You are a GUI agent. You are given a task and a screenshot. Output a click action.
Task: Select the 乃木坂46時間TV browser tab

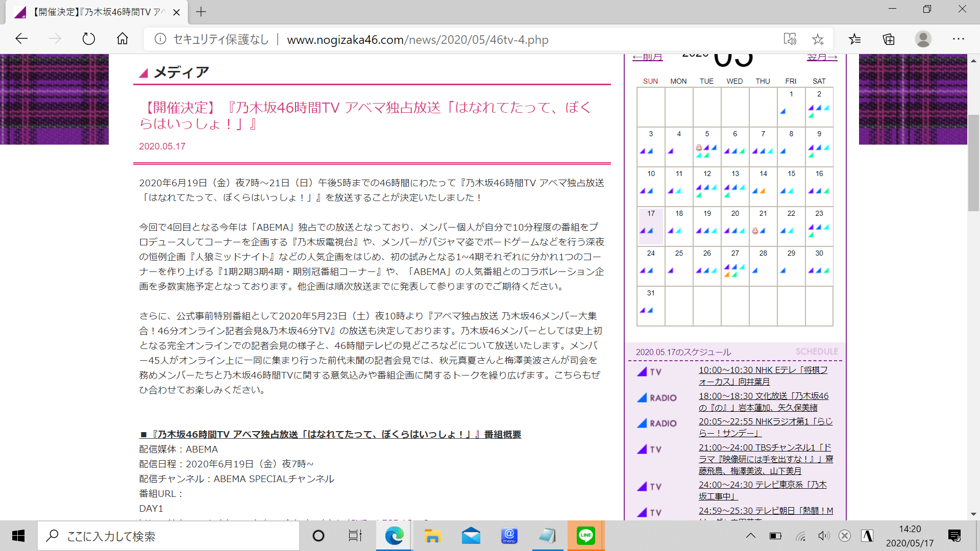point(92,12)
